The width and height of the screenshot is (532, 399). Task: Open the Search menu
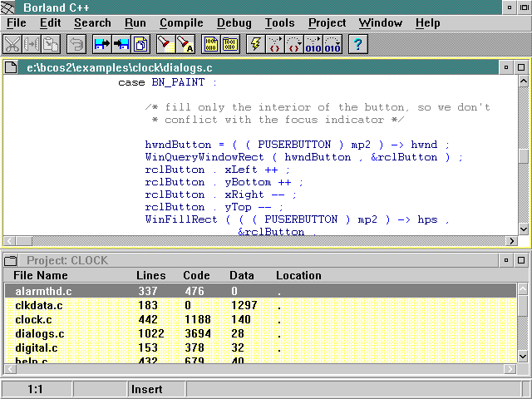coord(92,22)
